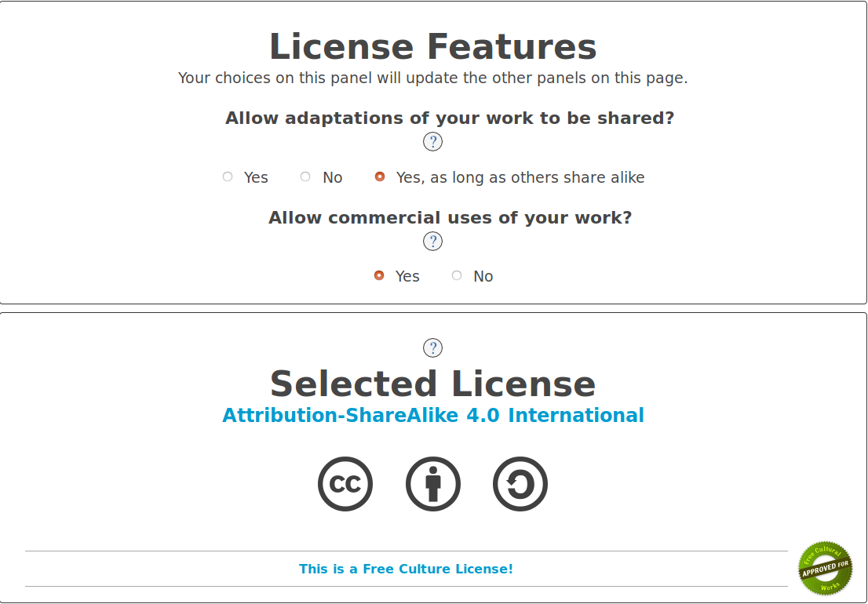The image size is (868, 604).
Task: Select Yes for allowing adaptations
Action: pyautogui.click(x=228, y=176)
